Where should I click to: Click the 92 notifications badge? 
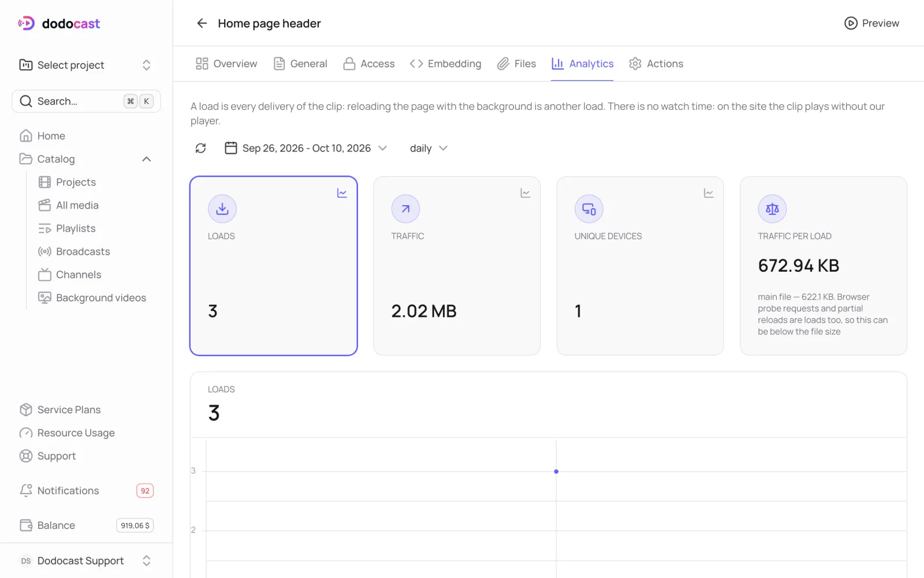145,491
